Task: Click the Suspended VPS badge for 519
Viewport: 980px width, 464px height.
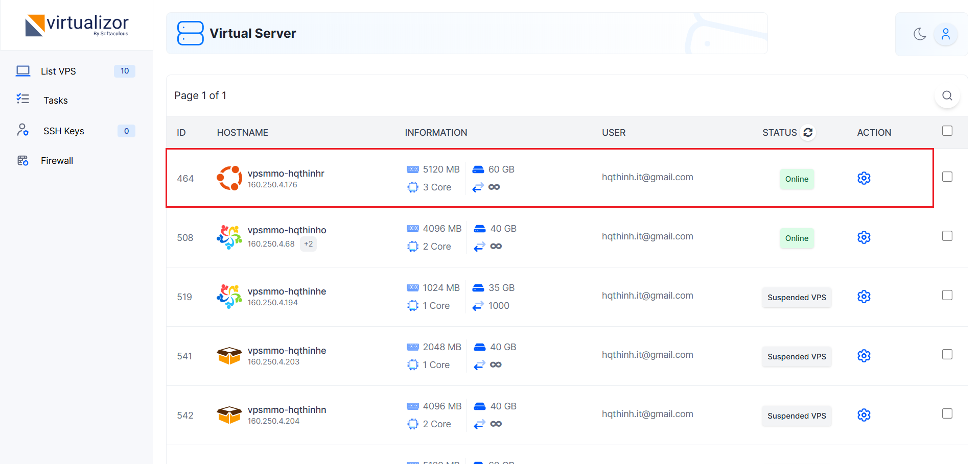Action: click(x=796, y=298)
